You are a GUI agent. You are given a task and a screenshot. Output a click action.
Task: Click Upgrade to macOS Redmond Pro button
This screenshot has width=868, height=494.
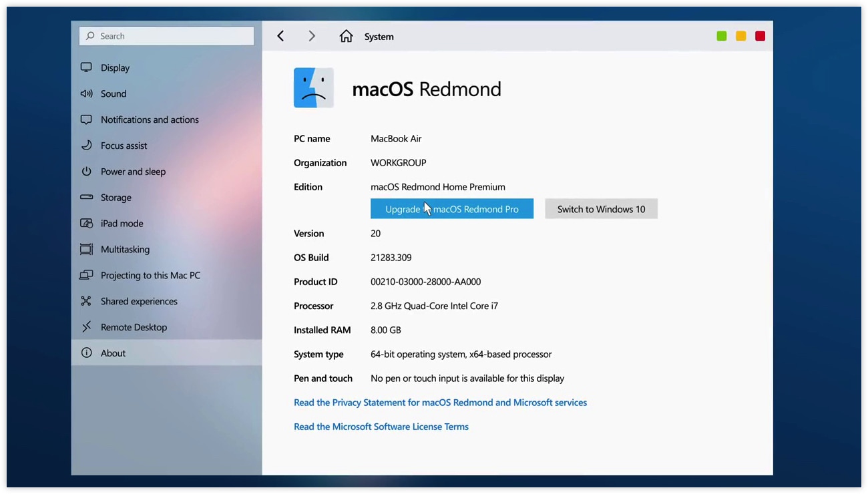pyautogui.click(x=452, y=209)
